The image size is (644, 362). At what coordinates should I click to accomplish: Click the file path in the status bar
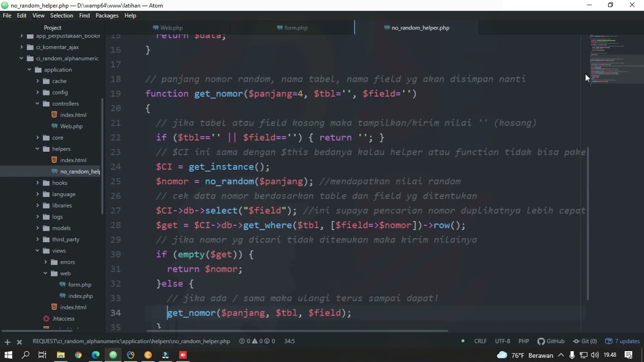click(131, 341)
